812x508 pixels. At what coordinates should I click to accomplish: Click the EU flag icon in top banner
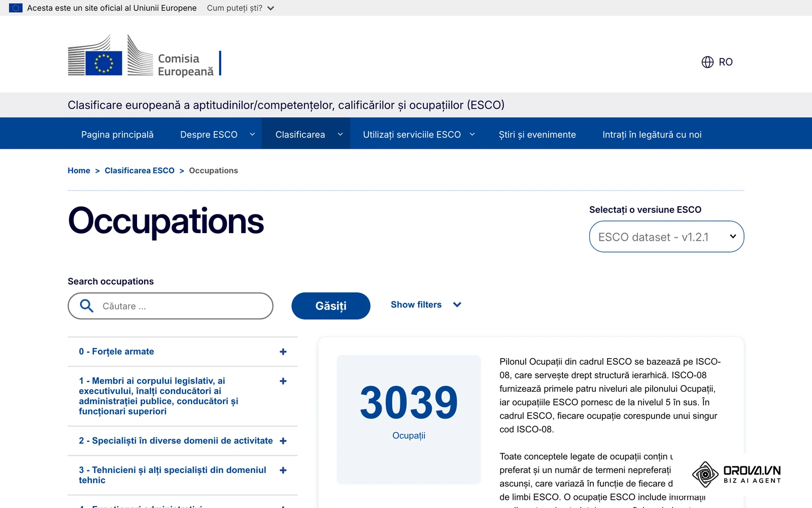16,8
